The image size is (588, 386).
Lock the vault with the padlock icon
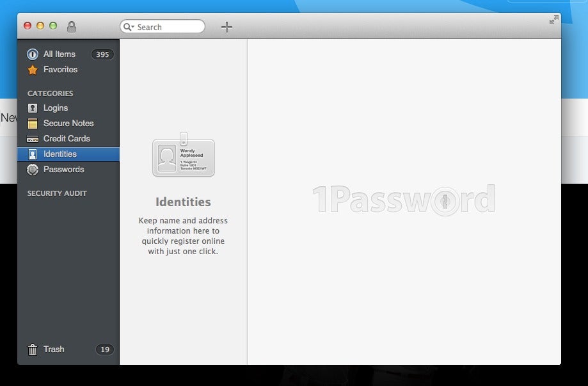71,27
